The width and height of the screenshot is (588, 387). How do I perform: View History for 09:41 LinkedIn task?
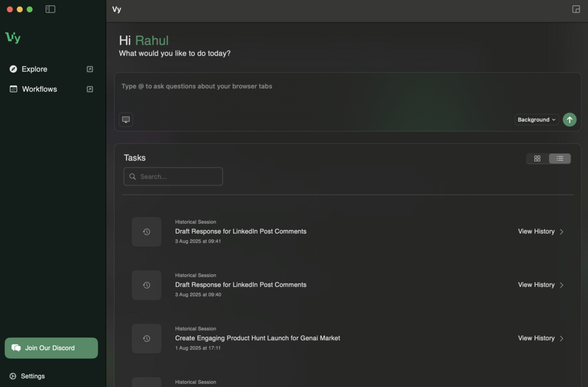(537, 232)
